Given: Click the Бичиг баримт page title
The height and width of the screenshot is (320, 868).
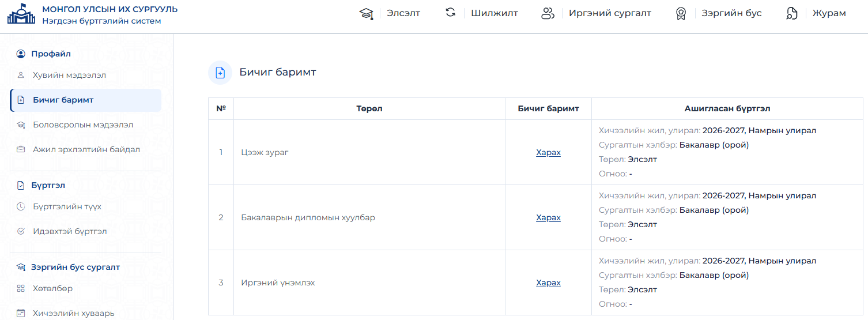Looking at the screenshot, I should tap(278, 72).
